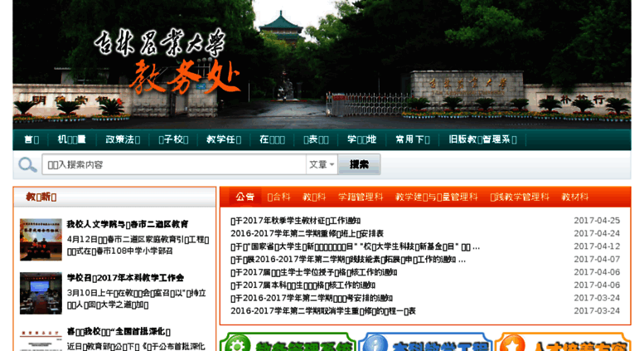
Task: Open the first home menu item
Action: (31, 139)
